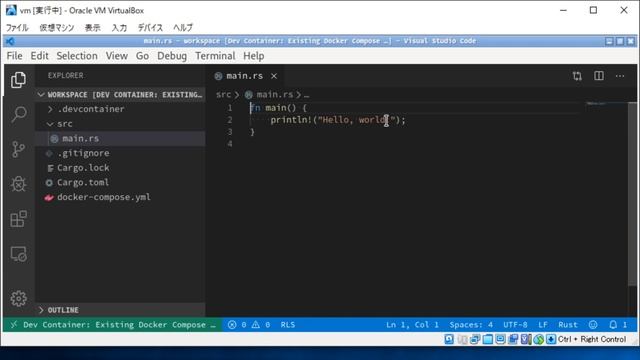Select the main.rs editor tab
Image resolution: width=640 pixels, height=360 pixels.
click(x=244, y=76)
